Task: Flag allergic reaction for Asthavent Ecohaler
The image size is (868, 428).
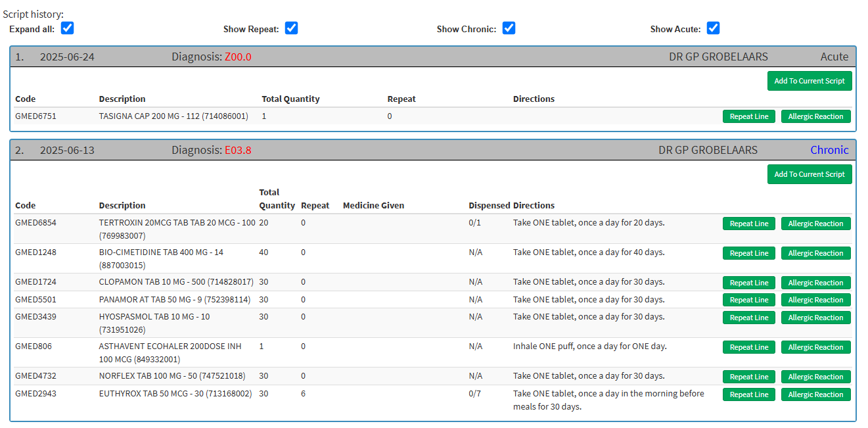Action: point(815,347)
